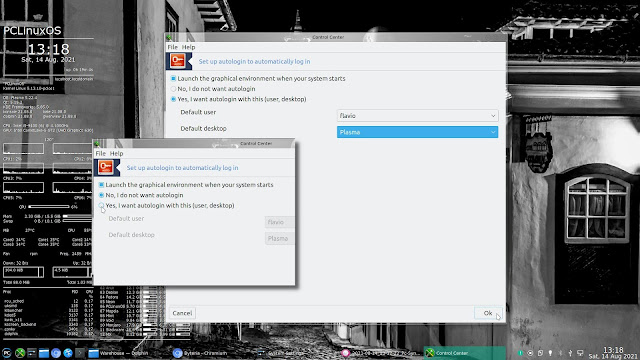Click the PCLinuxOS desktop widget title
Screen dimensions: 640x360
click(x=32, y=31)
